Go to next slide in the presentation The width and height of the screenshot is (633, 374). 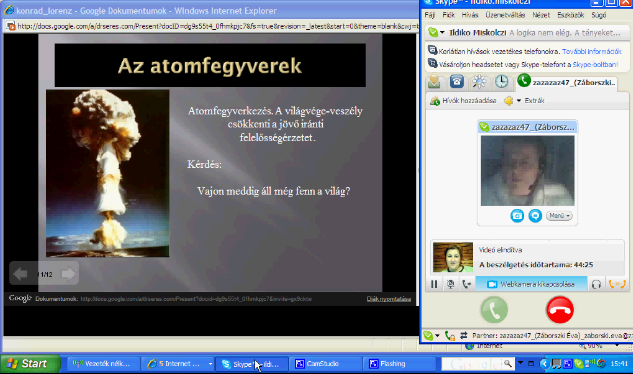tap(68, 274)
